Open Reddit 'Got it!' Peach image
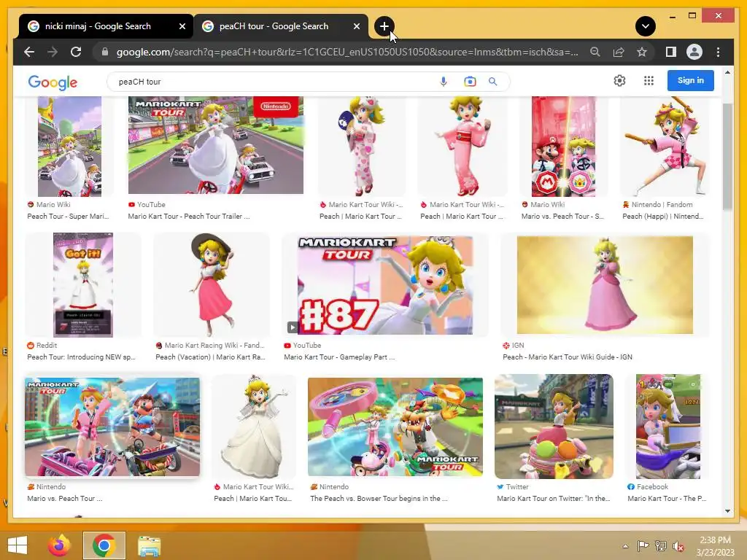747x560 pixels. tap(83, 285)
